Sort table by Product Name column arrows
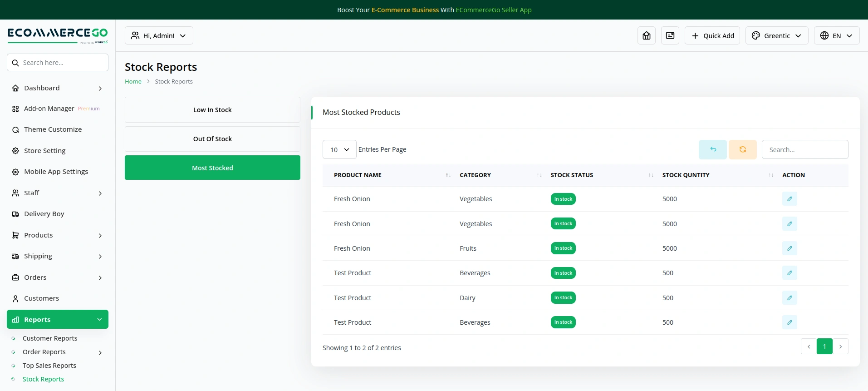Screen dimensions: 868x391 448,175
